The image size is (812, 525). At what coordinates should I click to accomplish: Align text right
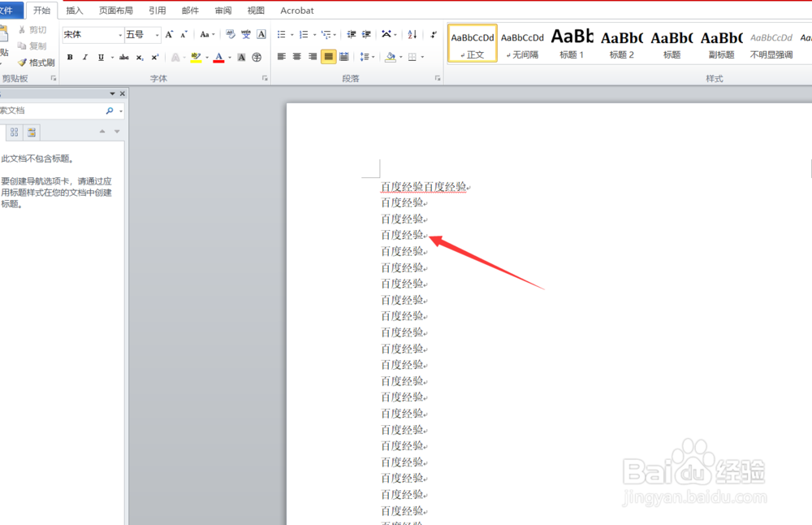pyautogui.click(x=313, y=57)
